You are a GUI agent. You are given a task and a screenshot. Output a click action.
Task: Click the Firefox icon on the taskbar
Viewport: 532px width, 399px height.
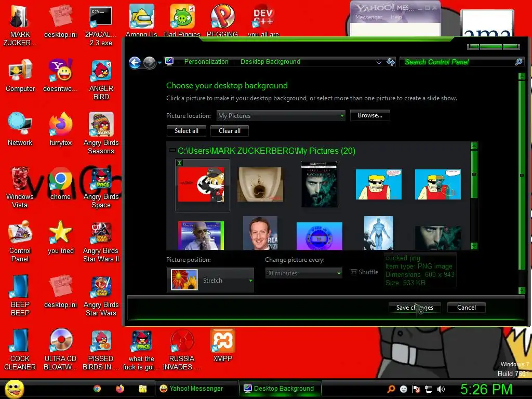click(x=120, y=389)
